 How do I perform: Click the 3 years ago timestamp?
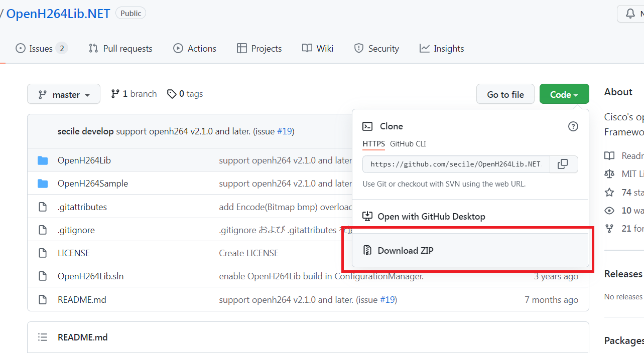click(556, 276)
